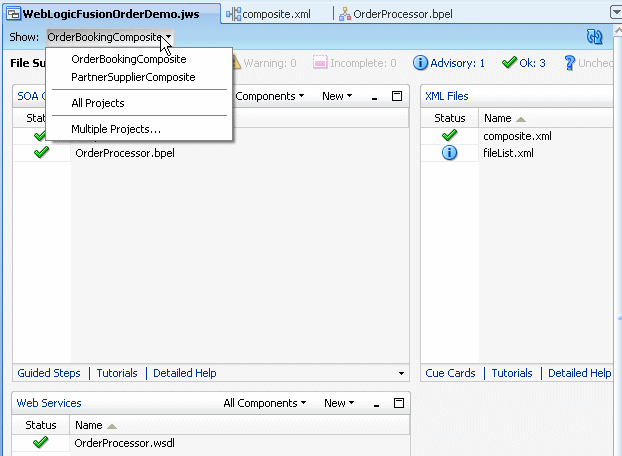This screenshot has height=456, width=622.
Task: Open New dropdown in SOA panel
Action: point(337,96)
